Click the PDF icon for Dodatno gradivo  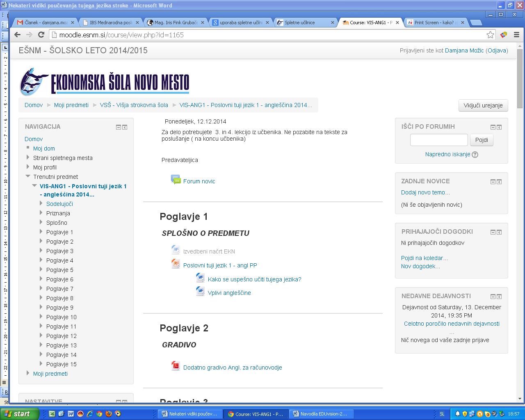pyautogui.click(x=176, y=366)
